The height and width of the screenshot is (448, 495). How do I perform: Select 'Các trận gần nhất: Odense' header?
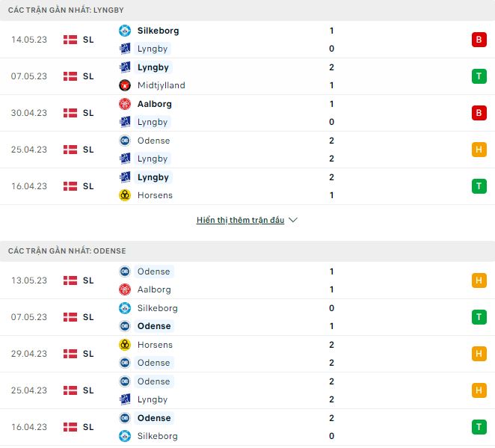pyautogui.click(x=67, y=251)
